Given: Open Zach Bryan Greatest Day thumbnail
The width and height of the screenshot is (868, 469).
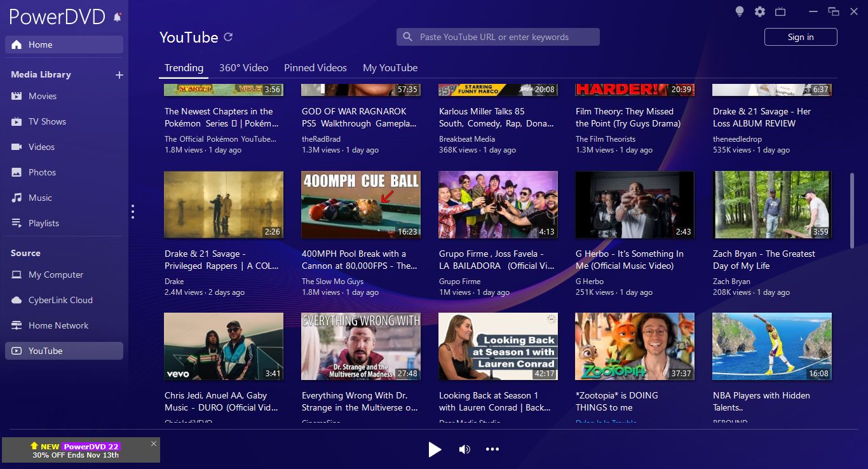Looking at the screenshot, I should [772, 205].
